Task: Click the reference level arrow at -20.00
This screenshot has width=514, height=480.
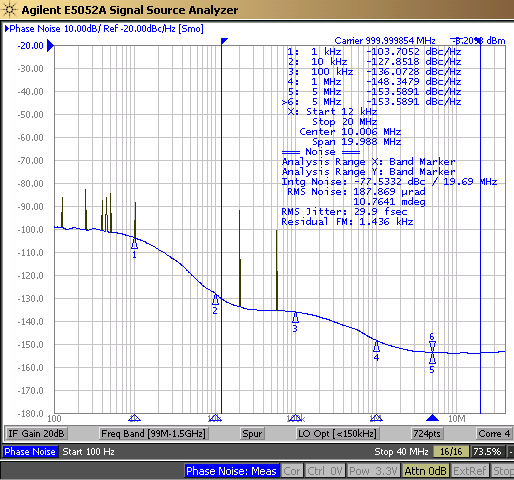Action: click(50, 46)
